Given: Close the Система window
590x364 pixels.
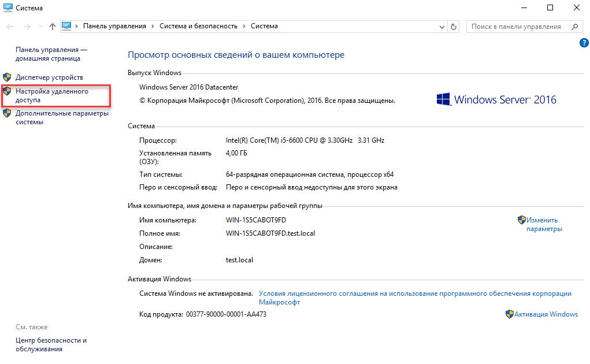Looking at the screenshot, I should click(x=576, y=8).
